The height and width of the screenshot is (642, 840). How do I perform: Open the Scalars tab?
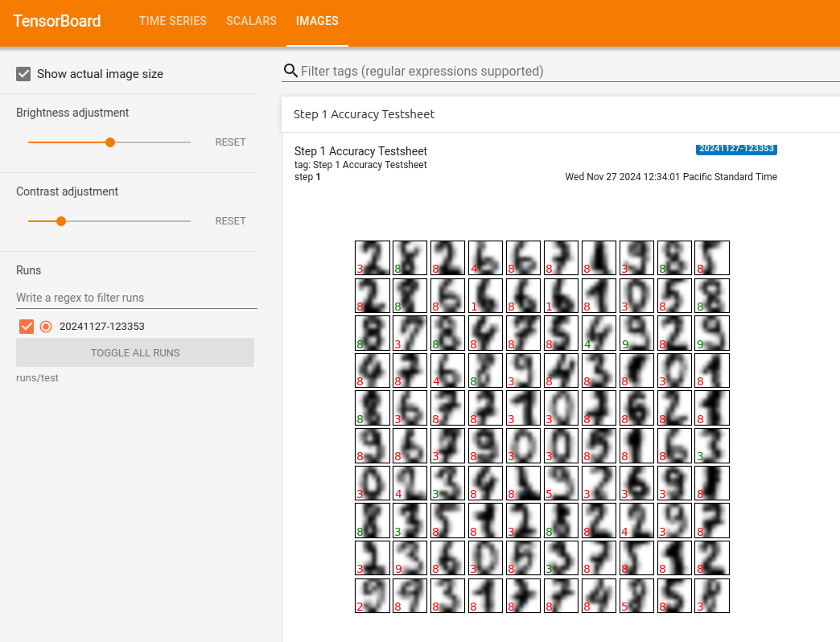[x=251, y=21]
